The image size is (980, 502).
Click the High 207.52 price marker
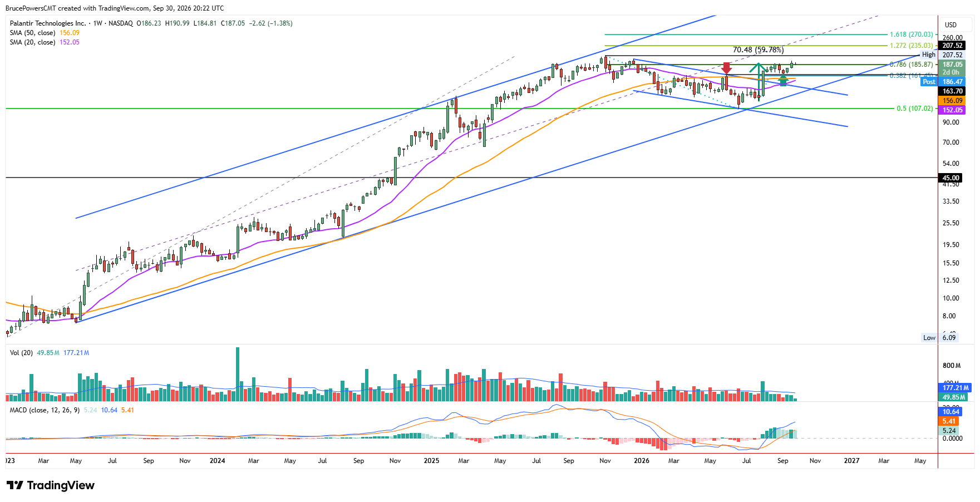pos(942,55)
